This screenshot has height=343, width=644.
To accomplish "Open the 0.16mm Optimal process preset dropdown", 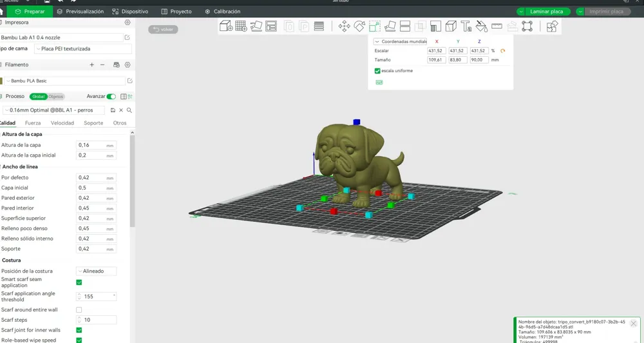I will (x=53, y=110).
